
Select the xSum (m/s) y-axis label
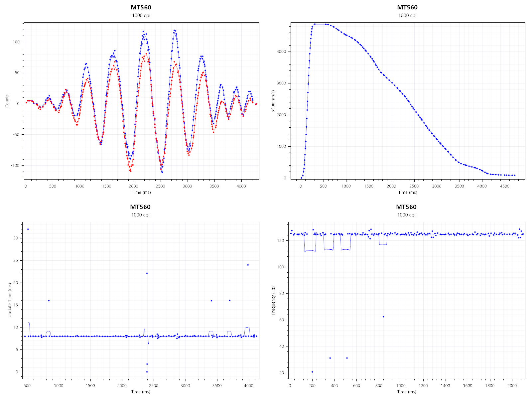click(274, 101)
